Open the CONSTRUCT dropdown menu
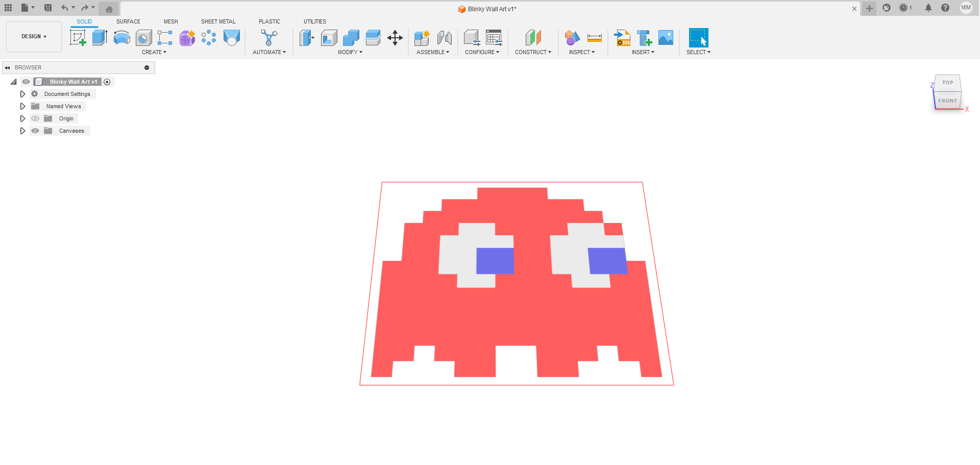The image size is (980, 465). click(533, 52)
